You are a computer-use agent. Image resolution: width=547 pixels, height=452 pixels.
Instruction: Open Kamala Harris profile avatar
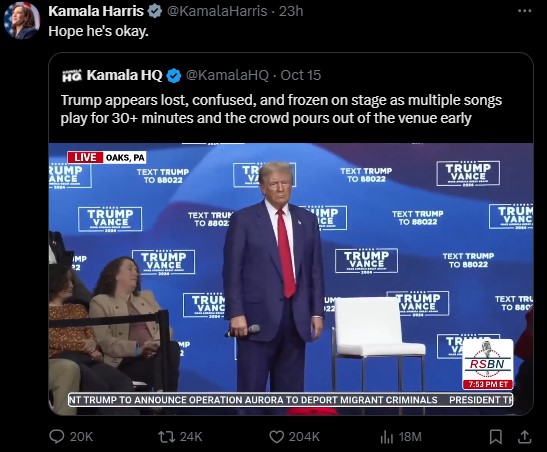pyautogui.click(x=22, y=20)
